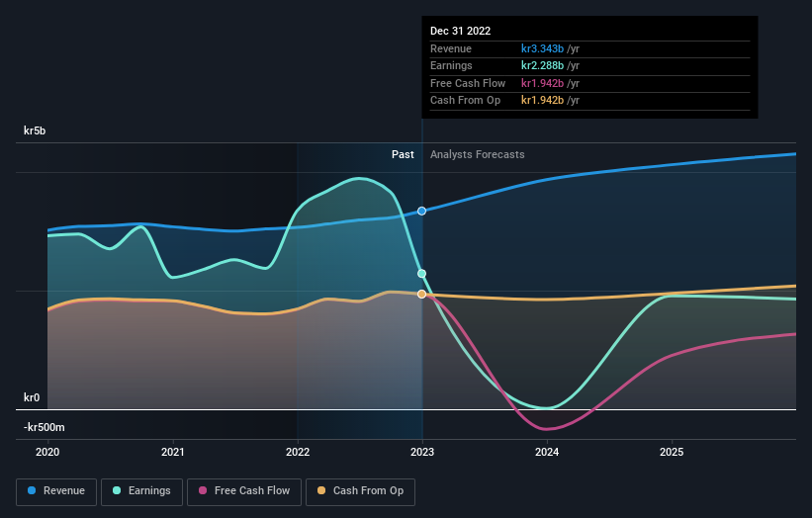
Task: Select the 2024 x-axis label
Action: pos(547,453)
